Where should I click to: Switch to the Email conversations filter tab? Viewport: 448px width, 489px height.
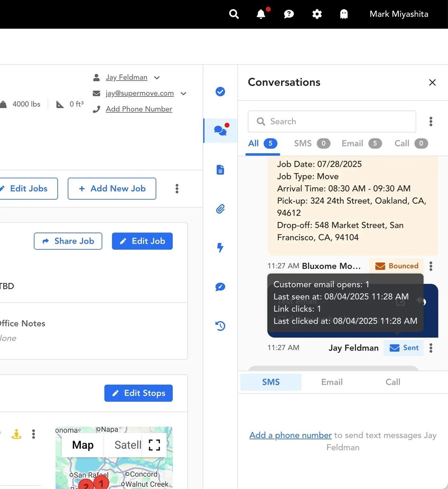pyautogui.click(x=352, y=143)
